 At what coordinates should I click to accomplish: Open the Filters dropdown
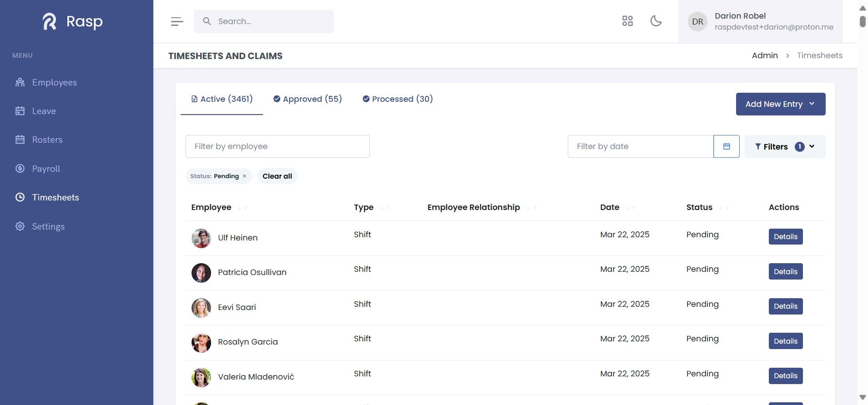(x=785, y=146)
